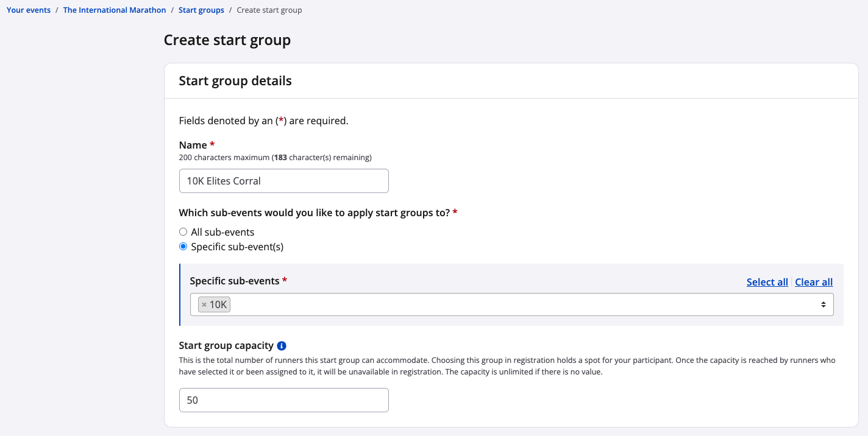Click the Start group details section heading

pyautogui.click(x=235, y=81)
